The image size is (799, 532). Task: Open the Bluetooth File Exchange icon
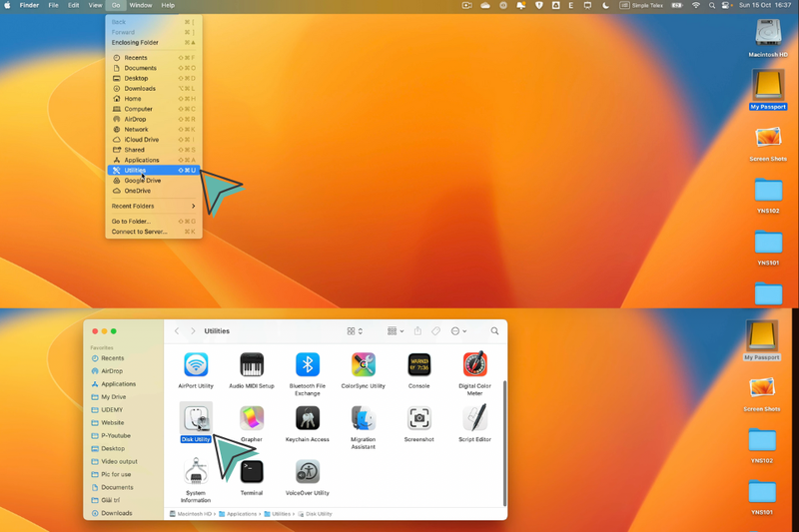click(308, 365)
